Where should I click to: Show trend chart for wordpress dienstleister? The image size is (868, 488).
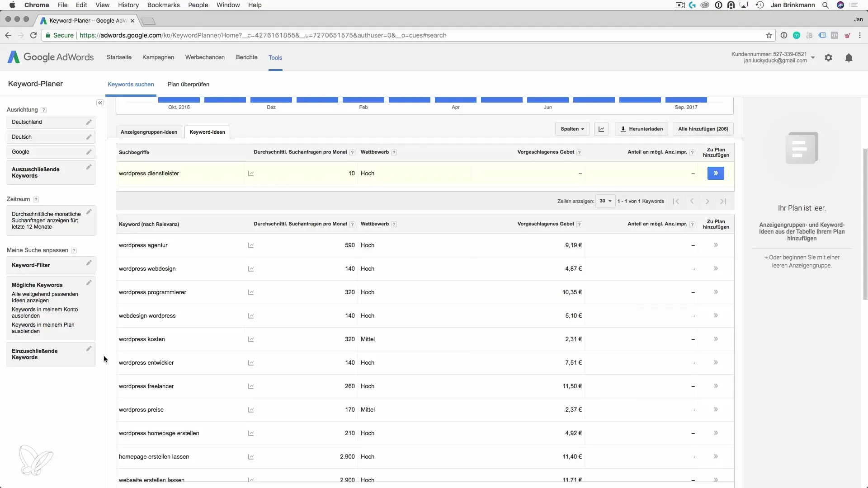tap(251, 174)
